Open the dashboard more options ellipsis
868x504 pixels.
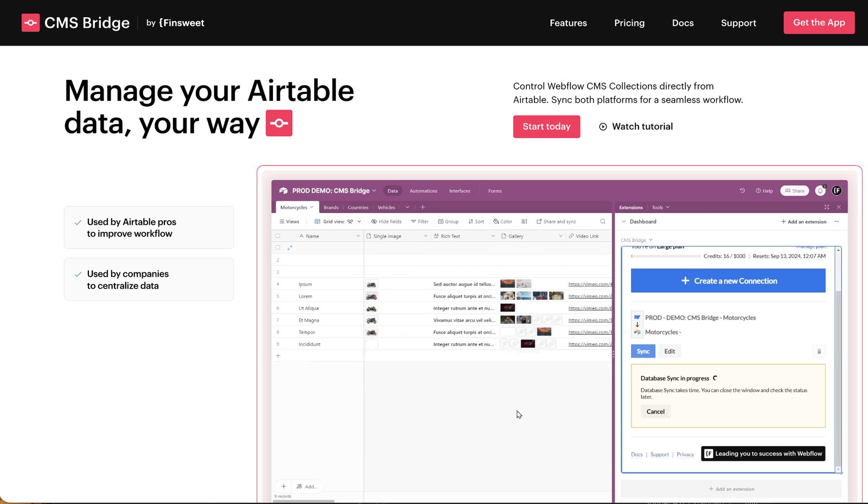coord(837,221)
